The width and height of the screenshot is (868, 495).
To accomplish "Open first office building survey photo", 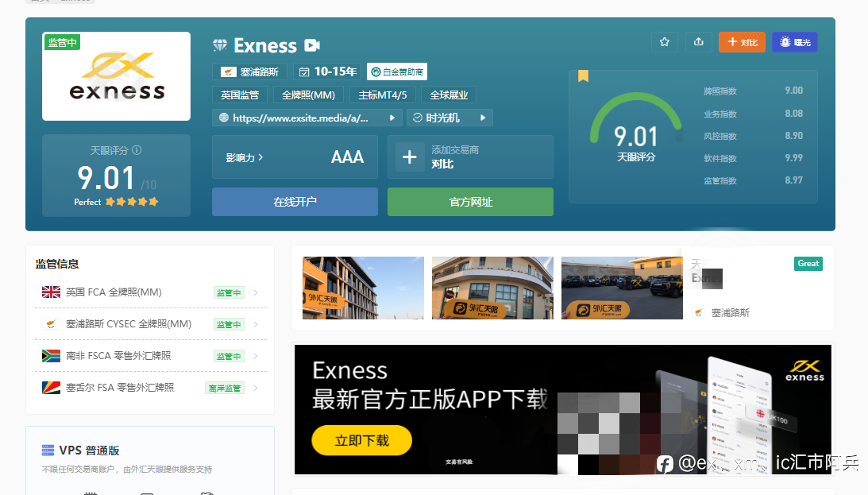I will 363,288.
